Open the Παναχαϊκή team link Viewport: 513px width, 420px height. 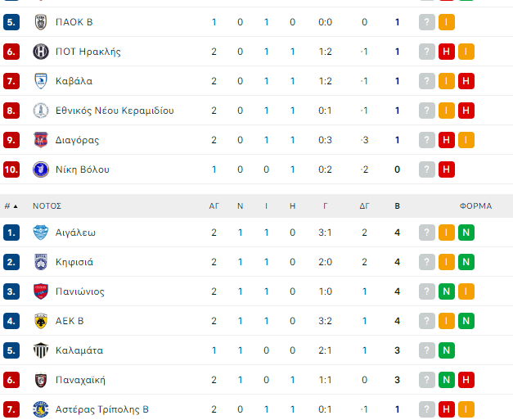click(x=80, y=380)
